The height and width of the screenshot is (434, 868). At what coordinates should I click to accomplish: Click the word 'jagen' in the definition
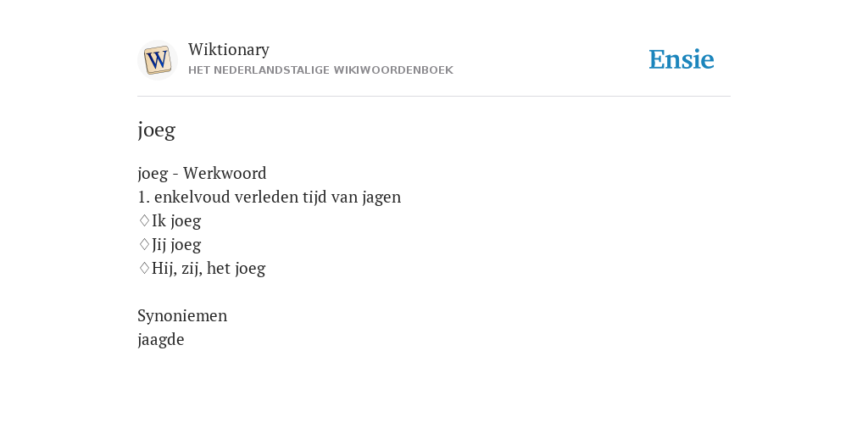[x=381, y=197]
